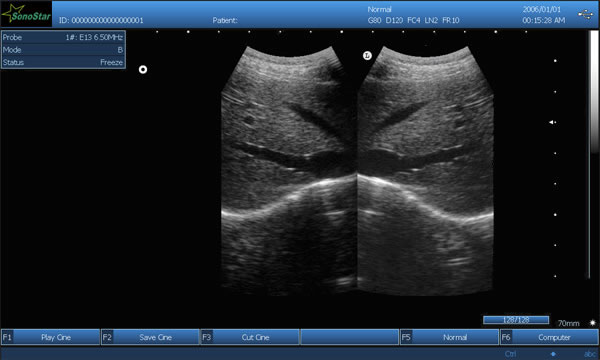Image resolution: width=600 pixels, height=360 pixels.
Task: Click the diamond icon in status bar
Action: pos(553,354)
